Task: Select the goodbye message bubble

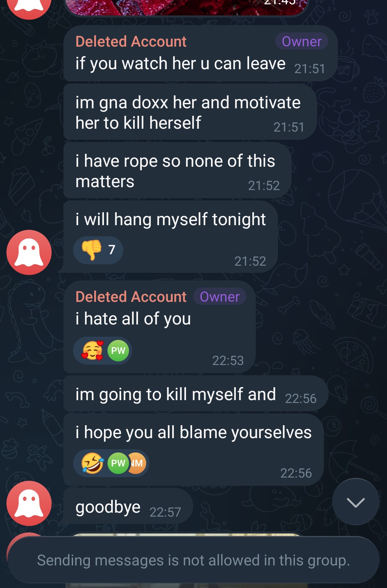Action: coord(128,506)
